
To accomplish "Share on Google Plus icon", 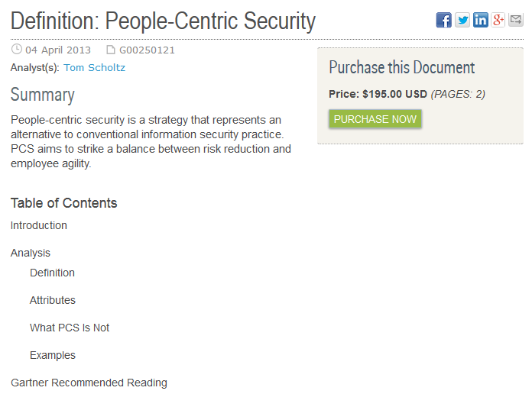I will (498, 20).
